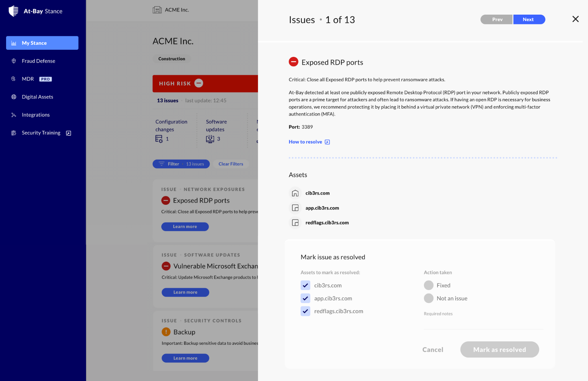
Task: Click the red critical icon beside Exposed RDP ports card
Action: (166, 201)
